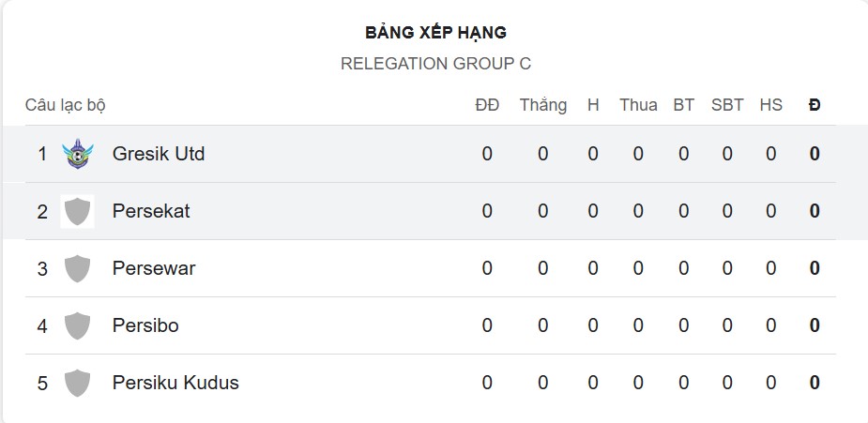The image size is (868, 423).
Task: Click the Gresik Utd club crest icon
Action: (x=77, y=154)
